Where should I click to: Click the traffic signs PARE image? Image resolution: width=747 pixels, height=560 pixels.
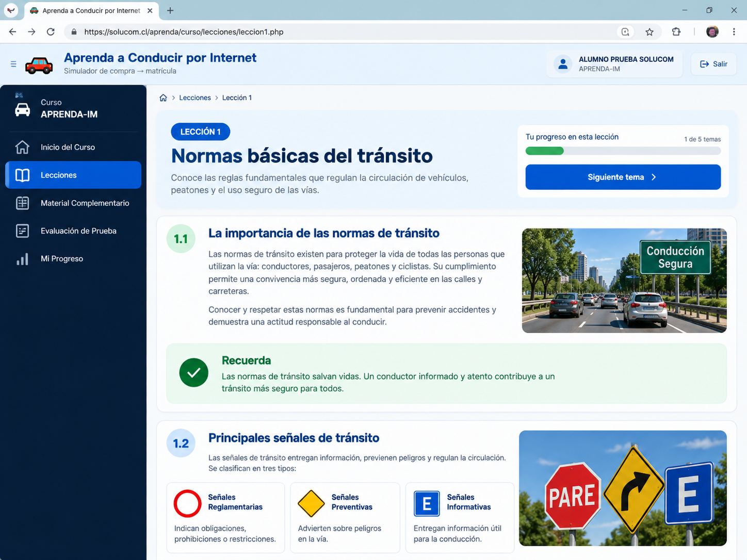623,488
